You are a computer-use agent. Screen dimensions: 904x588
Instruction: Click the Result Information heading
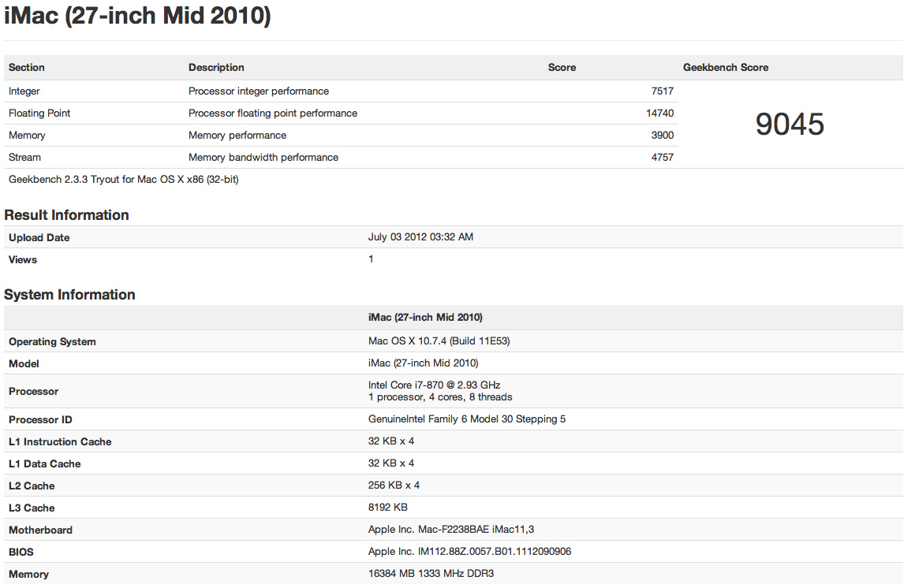click(x=66, y=215)
